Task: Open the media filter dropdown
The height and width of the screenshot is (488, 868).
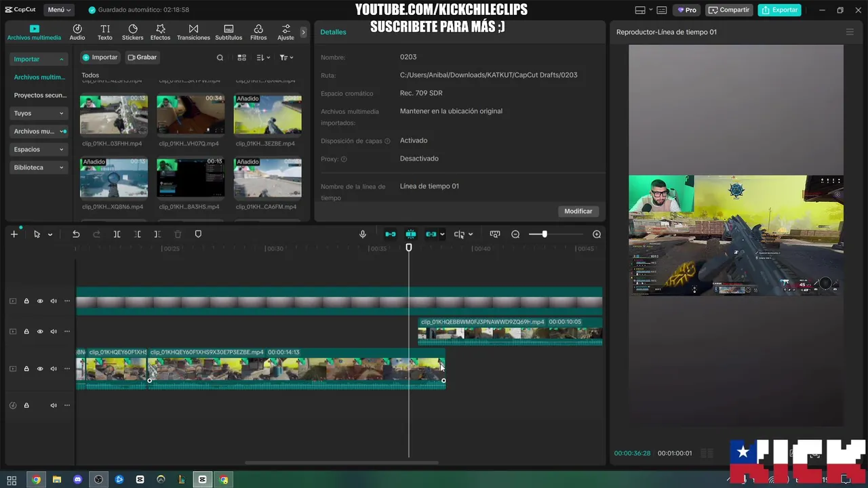Action: point(286,58)
